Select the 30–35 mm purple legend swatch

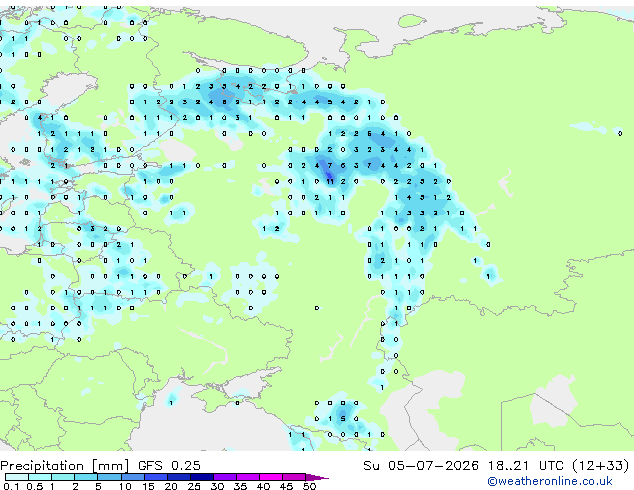(225, 477)
